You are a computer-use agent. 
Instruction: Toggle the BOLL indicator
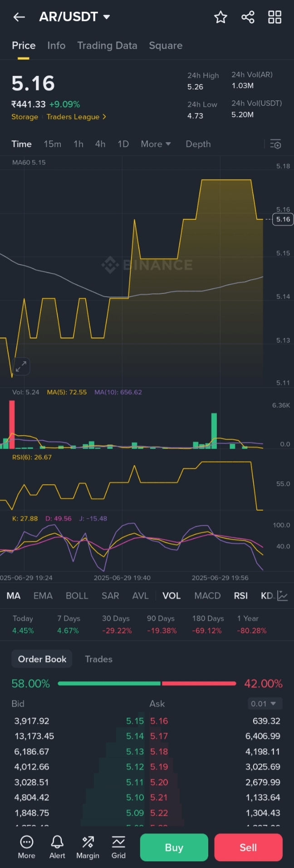[x=77, y=595]
